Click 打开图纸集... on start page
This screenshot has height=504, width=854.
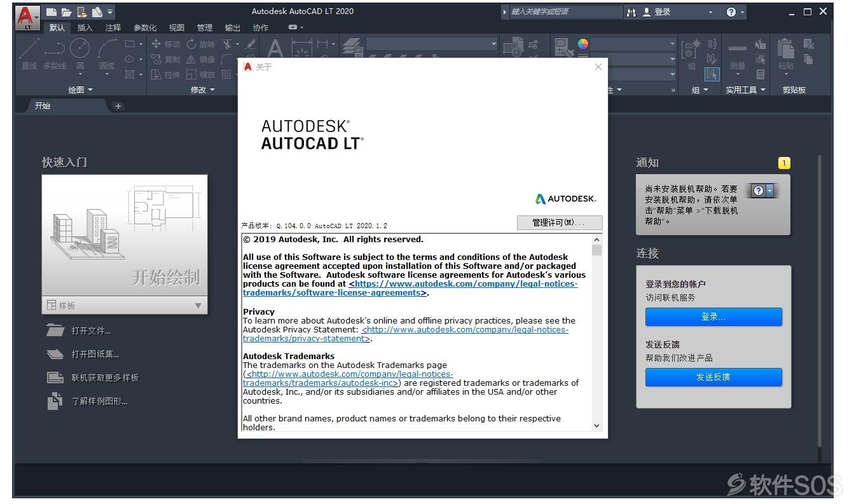pos(83,354)
